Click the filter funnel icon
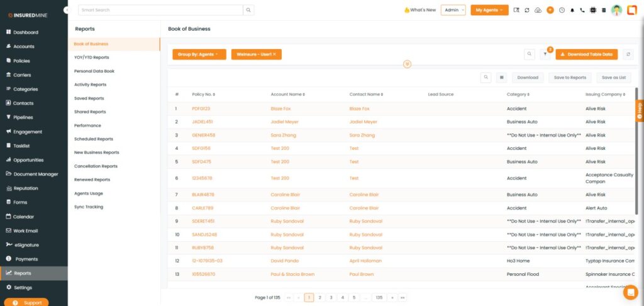The height and width of the screenshot is (306, 644). pyautogui.click(x=545, y=55)
